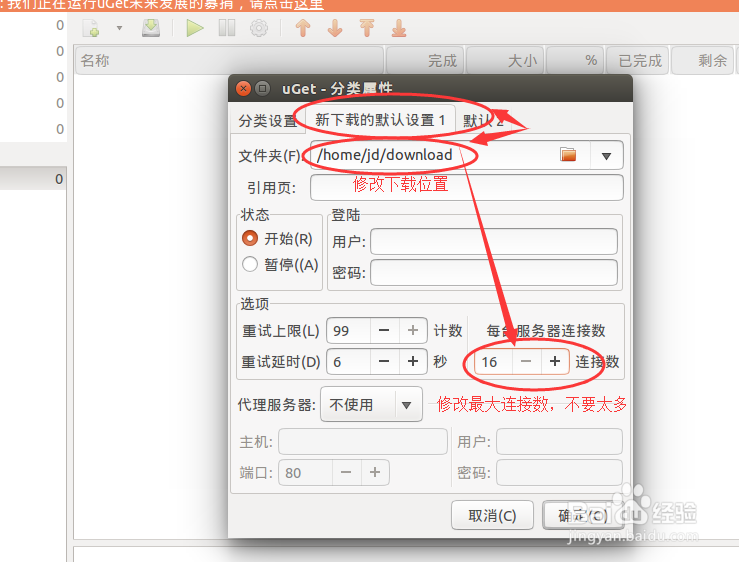Close the uGet 分类属性 dialog
Screen dimensions: 739x562
243,88
